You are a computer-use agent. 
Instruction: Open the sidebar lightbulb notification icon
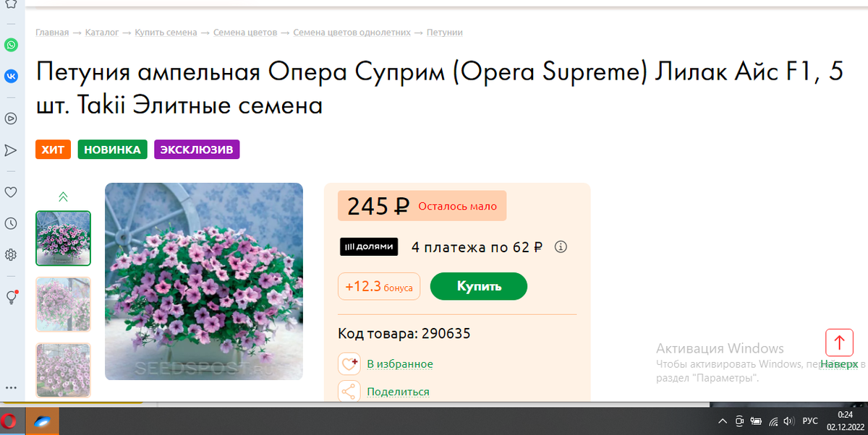(x=11, y=297)
